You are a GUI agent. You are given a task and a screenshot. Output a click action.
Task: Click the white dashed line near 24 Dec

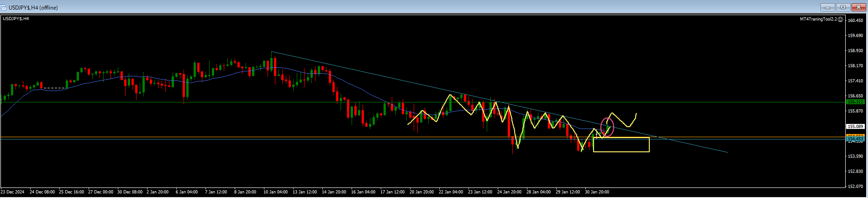tap(54, 88)
